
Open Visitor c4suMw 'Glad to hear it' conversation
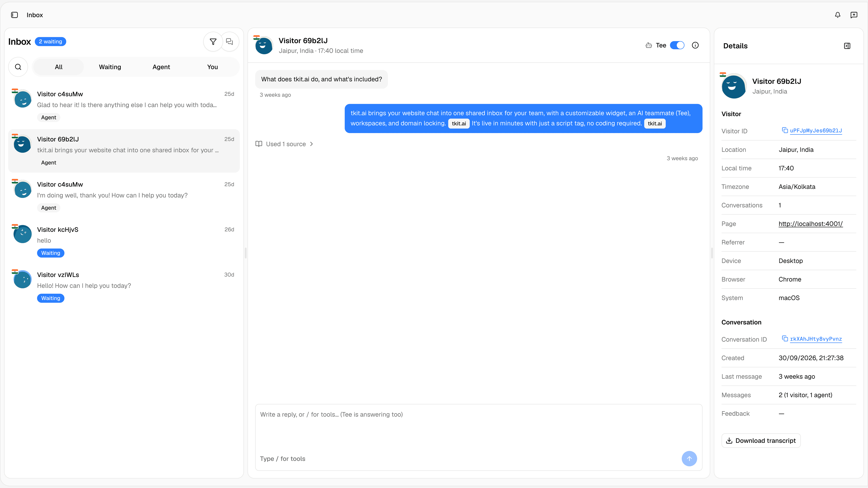(x=124, y=106)
